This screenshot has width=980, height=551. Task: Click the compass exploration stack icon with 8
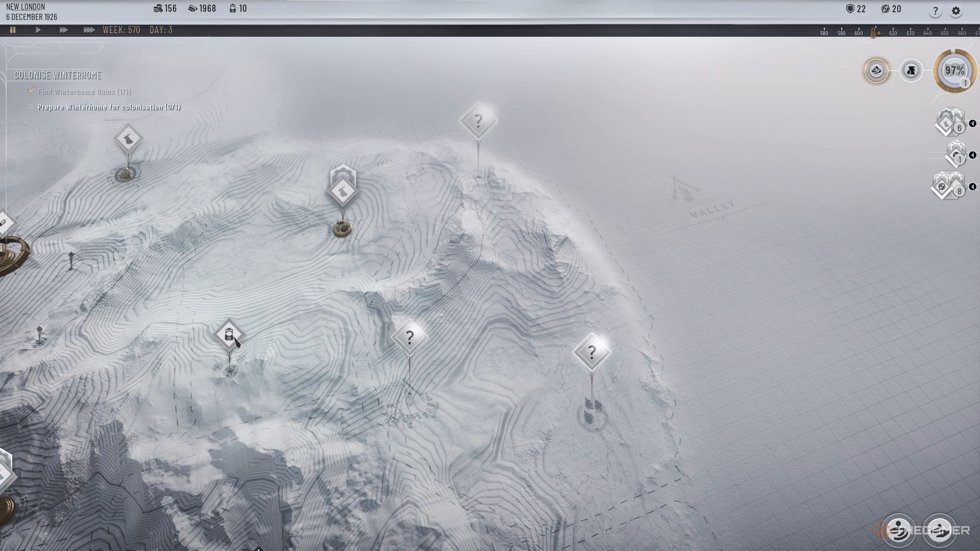(x=948, y=185)
